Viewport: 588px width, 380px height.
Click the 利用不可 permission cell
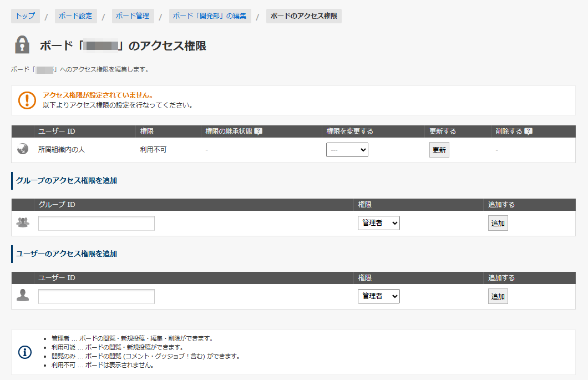point(153,149)
